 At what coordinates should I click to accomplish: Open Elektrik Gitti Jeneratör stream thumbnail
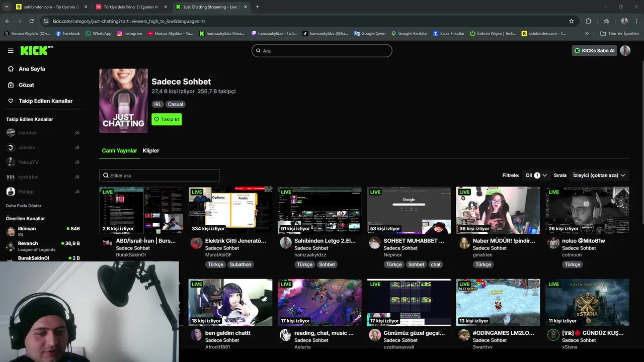coord(230,210)
